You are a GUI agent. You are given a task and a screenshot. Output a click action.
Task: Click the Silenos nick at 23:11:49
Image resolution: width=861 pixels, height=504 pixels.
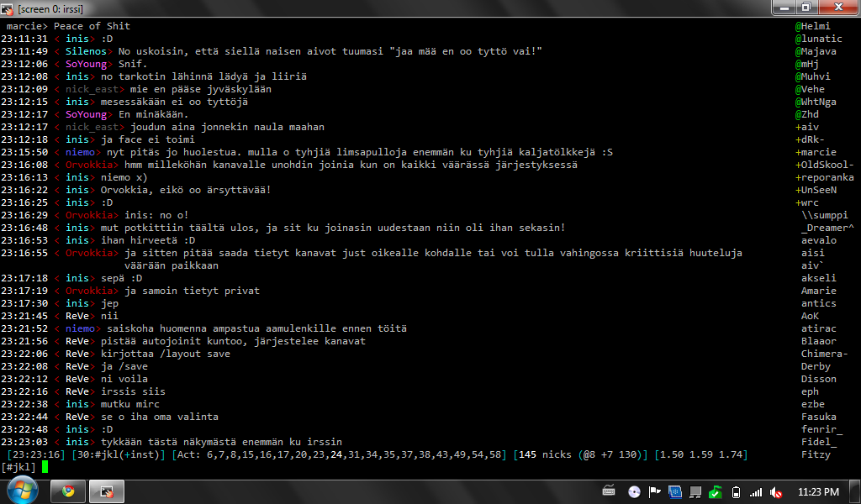[86, 51]
